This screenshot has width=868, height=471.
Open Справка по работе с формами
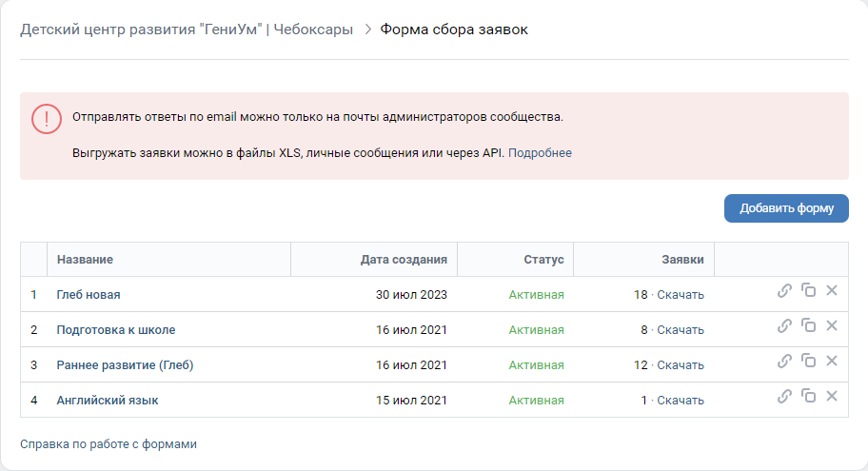point(108,443)
